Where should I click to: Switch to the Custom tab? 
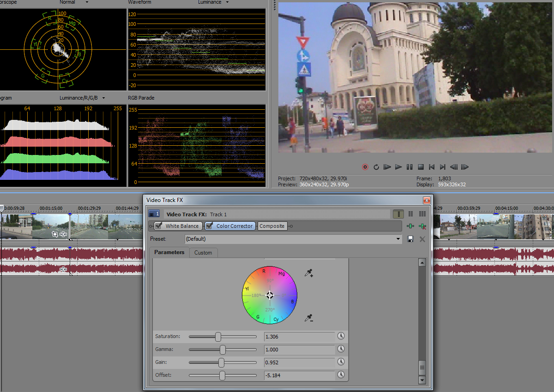203,253
